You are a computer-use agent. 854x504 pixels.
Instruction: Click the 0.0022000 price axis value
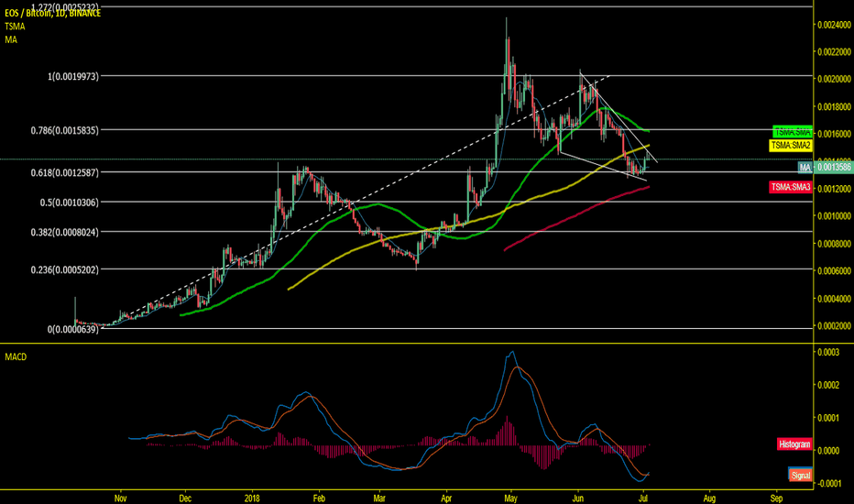coord(834,51)
